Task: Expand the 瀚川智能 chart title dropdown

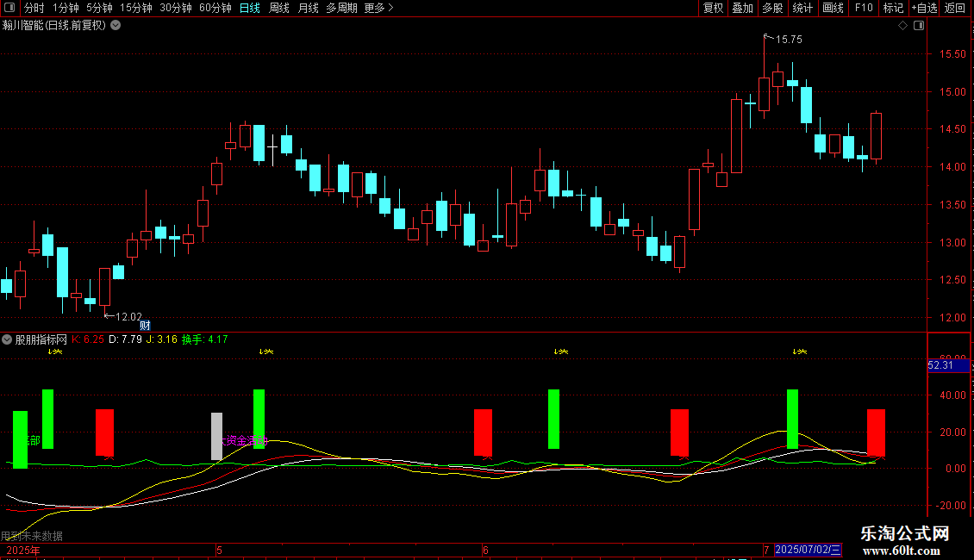Action: tap(116, 26)
